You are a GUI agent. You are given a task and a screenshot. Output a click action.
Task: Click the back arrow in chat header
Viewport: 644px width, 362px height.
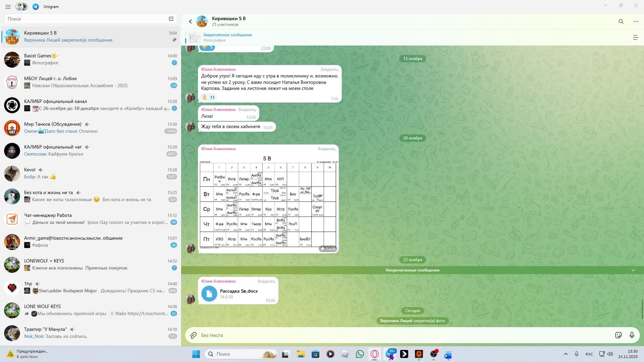(x=190, y=21)
